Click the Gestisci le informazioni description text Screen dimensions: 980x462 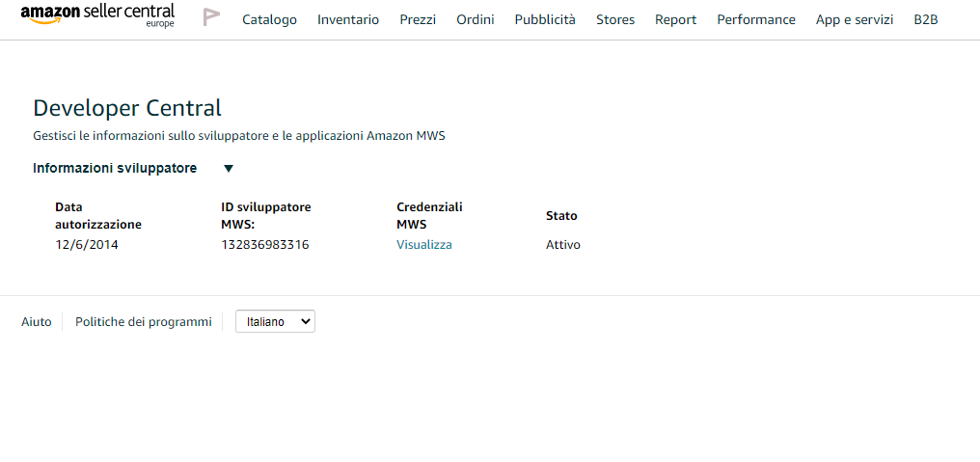pos(239,136)
